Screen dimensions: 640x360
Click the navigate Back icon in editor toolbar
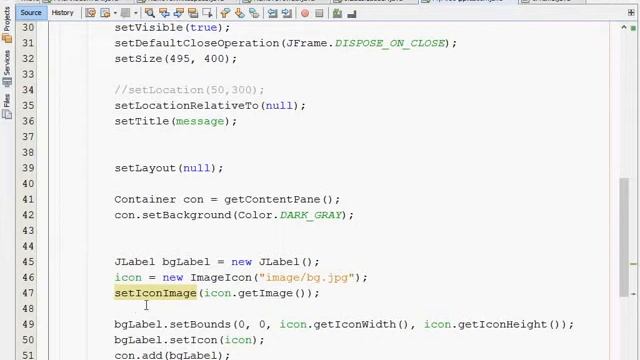pyautogui.click(x=105, y=13)
